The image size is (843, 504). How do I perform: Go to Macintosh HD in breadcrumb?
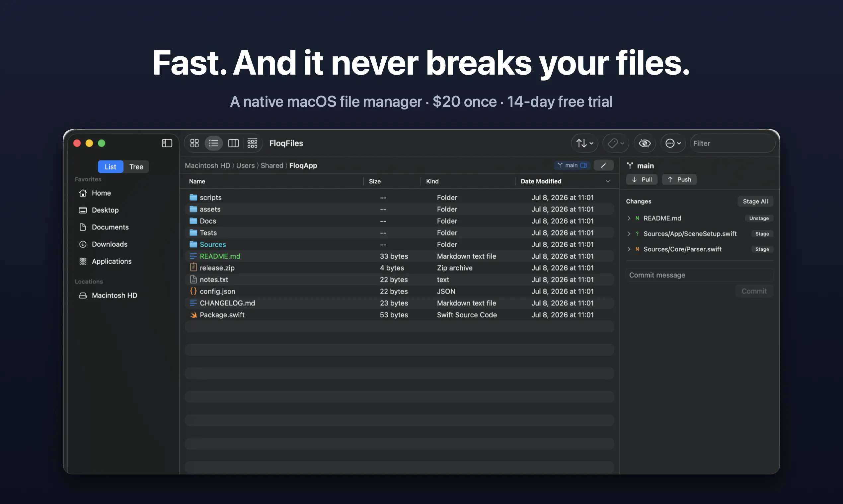[x=207, y=165]
